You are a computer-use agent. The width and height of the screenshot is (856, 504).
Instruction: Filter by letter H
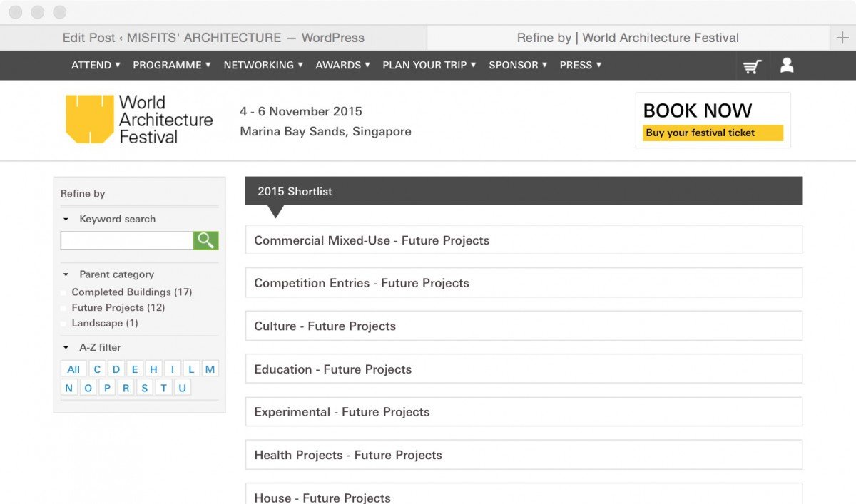tap(153, 369)
